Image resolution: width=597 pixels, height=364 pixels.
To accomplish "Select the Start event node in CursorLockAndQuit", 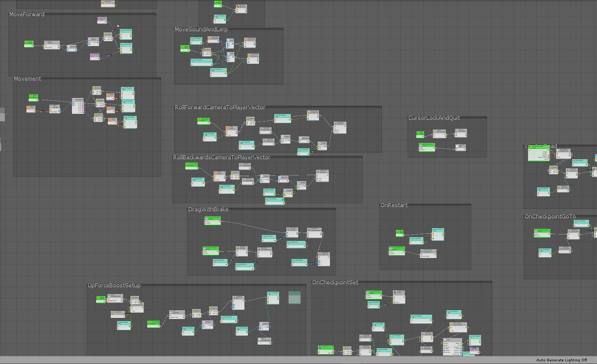I will [x=420, y=134].
